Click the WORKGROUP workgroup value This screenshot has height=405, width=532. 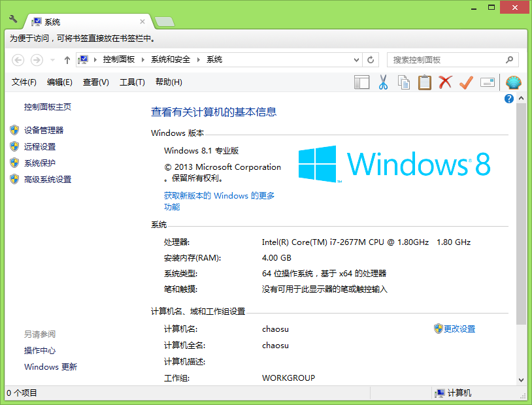pos(288,378)
